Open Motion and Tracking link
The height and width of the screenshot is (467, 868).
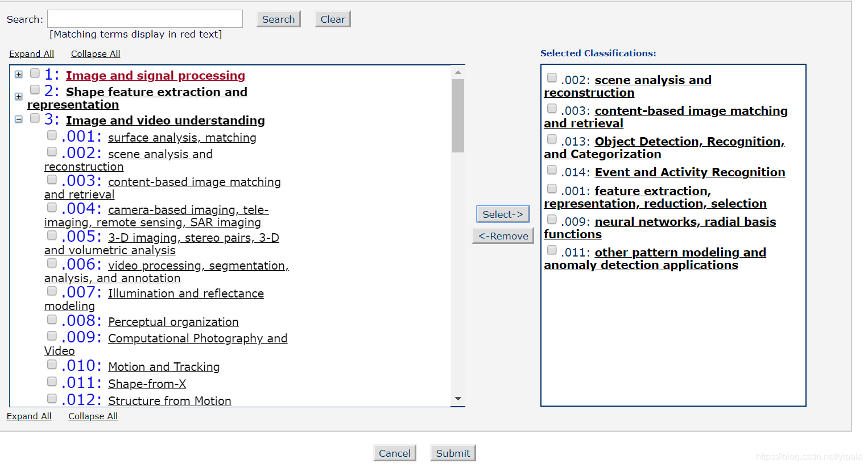pyautogui.click(x=164, y=366)
